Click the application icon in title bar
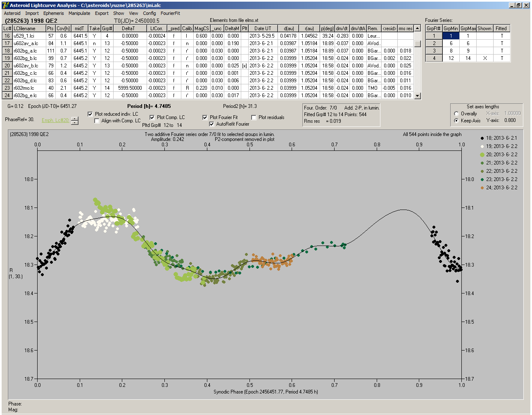 (x=5, y=5)
